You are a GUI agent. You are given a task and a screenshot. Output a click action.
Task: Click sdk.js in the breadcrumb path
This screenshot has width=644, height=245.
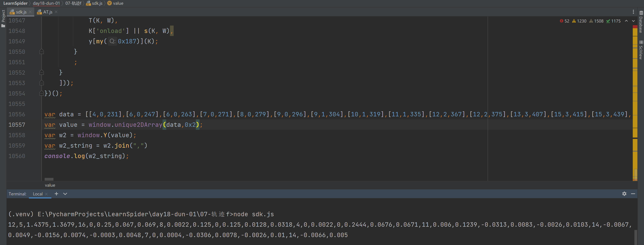[x=95, y=3]
